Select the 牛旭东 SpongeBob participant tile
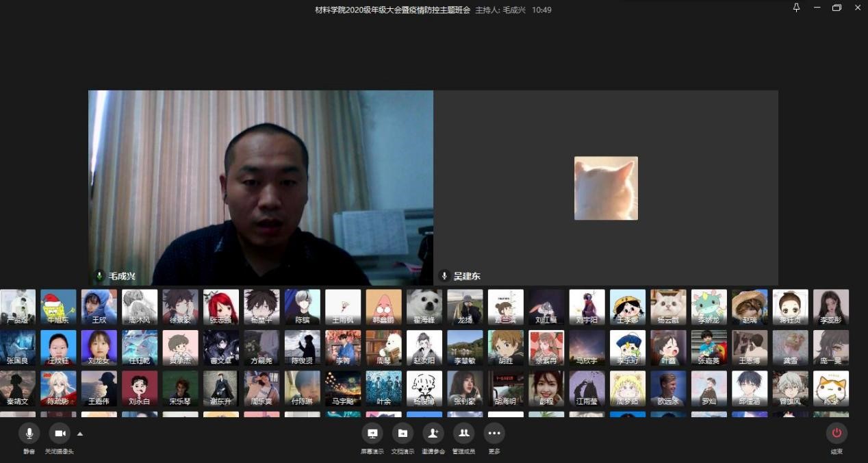Screen dimensions: 868x463 pyautogui.click(x=58, y=307)
